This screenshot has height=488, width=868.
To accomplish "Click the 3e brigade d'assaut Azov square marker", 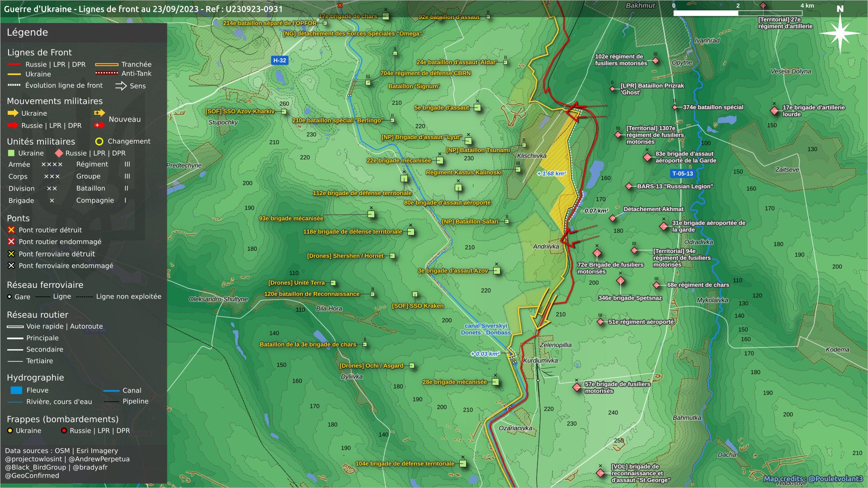I will (497, 271).
